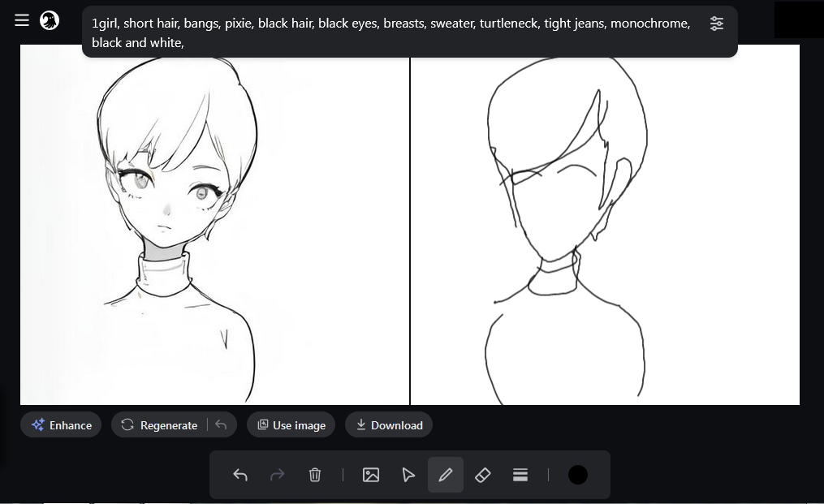Revert to previous generation arrow
The image size is (824, 504).
click(x=222, y=425)
